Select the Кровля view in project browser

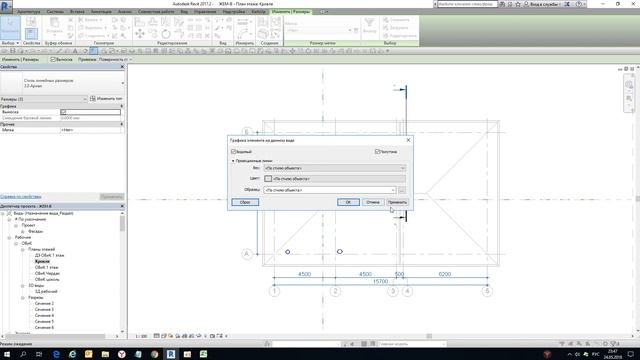click(42, 261)
